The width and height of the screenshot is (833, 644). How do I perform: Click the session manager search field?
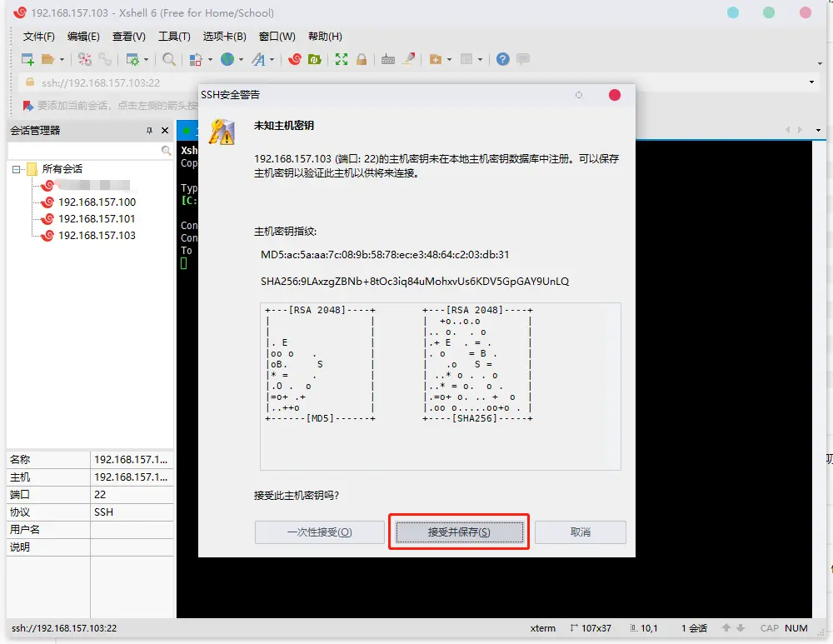click(85, 151)
